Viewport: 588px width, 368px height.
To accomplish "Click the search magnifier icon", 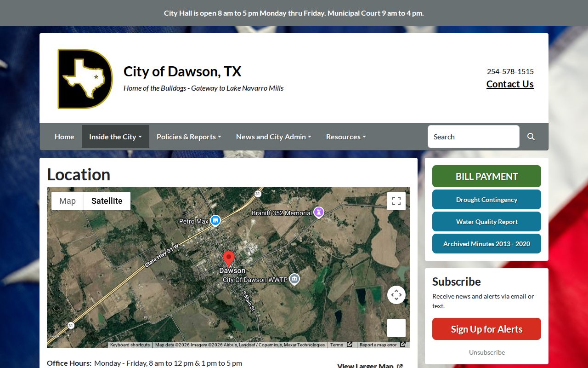I will pyautogui.click(x=531, y=137).
